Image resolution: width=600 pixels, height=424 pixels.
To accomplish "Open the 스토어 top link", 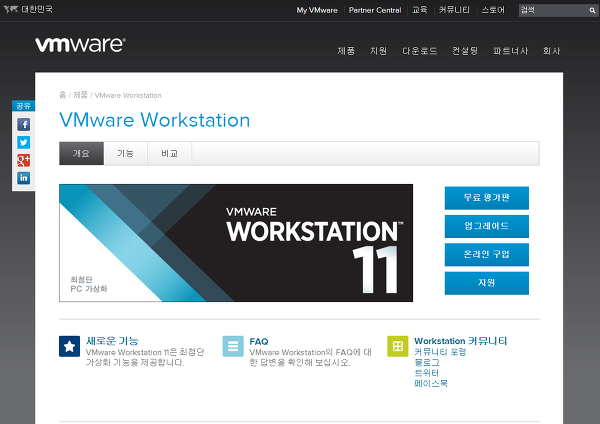I will pos(493,10).
